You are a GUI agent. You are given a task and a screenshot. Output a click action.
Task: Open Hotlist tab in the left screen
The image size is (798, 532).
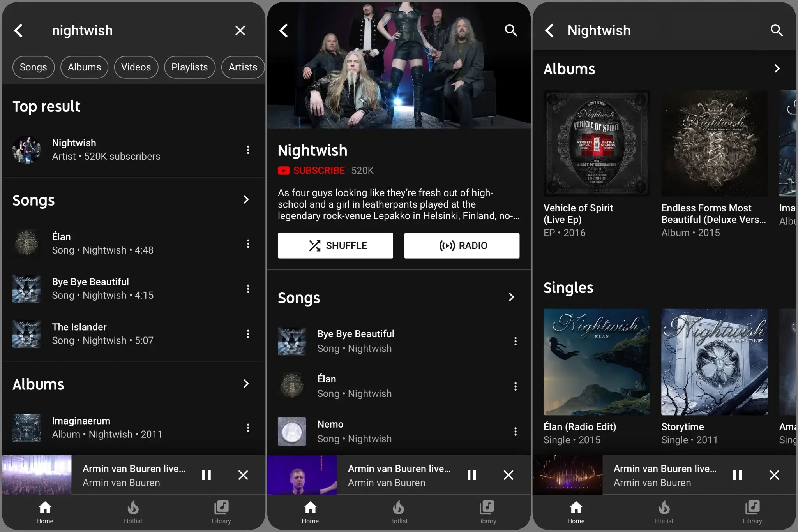click(x=133, y=513)
